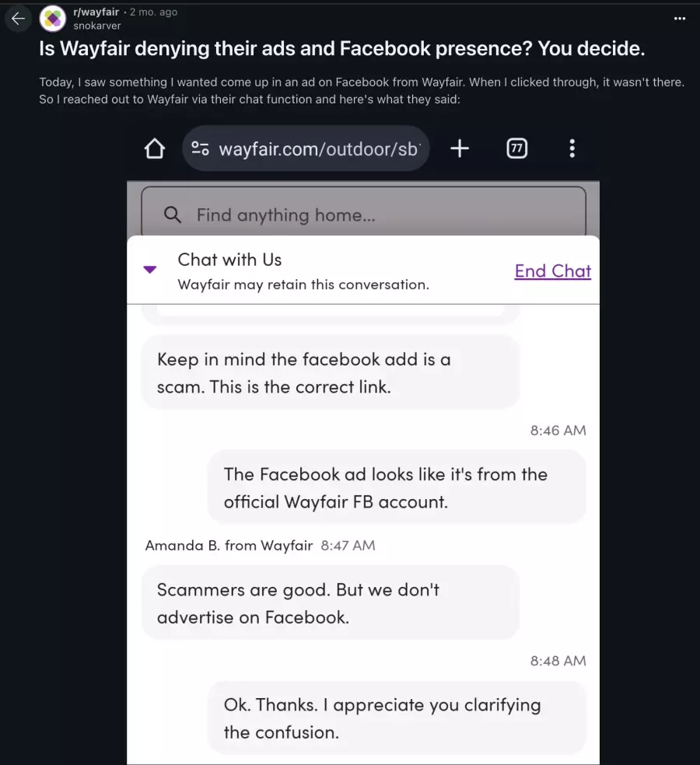Go back with the arrow icon

(x=18, y=19)
